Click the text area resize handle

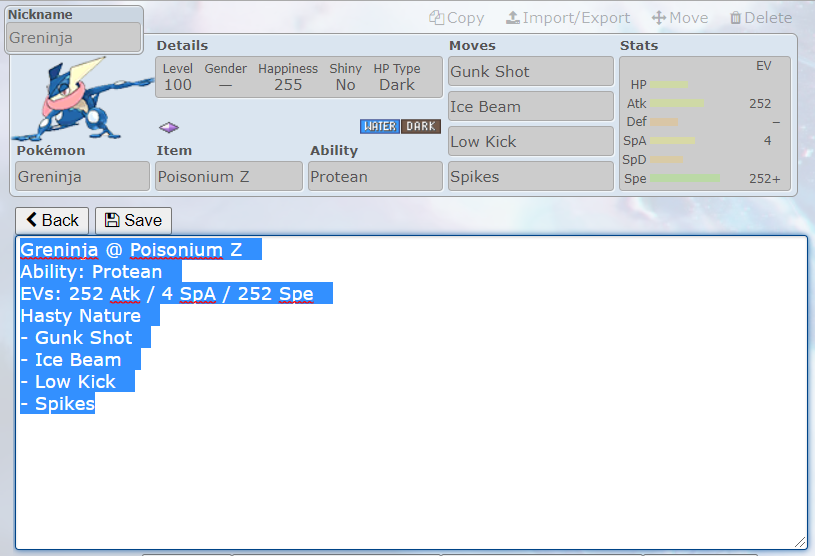800,542
